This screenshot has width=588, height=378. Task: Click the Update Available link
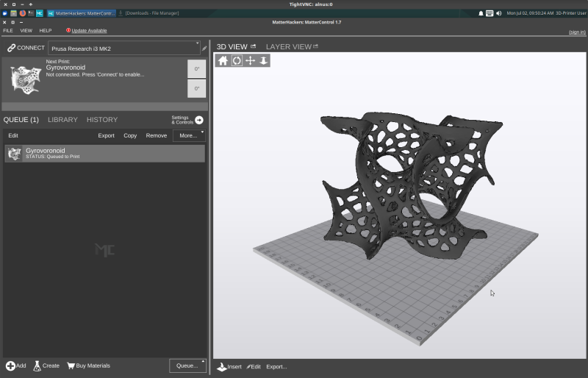point(88,30)
